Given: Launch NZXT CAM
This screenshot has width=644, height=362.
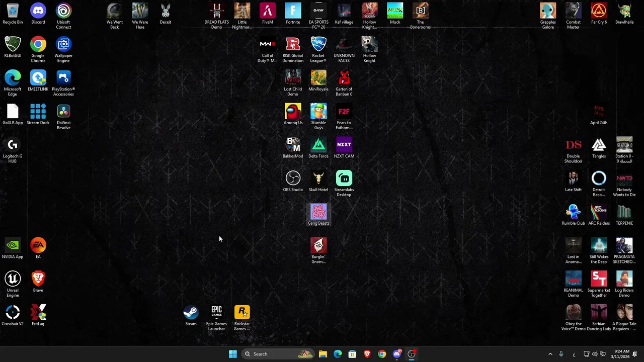Looking at the screenshot, I should click(344, 148).
